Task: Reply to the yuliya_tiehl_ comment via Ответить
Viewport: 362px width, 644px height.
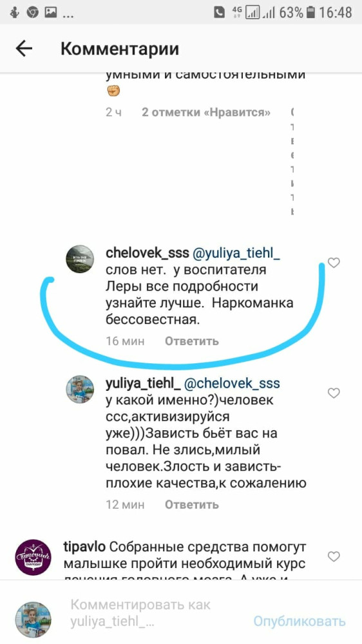Action: click(x=192, y=505)
